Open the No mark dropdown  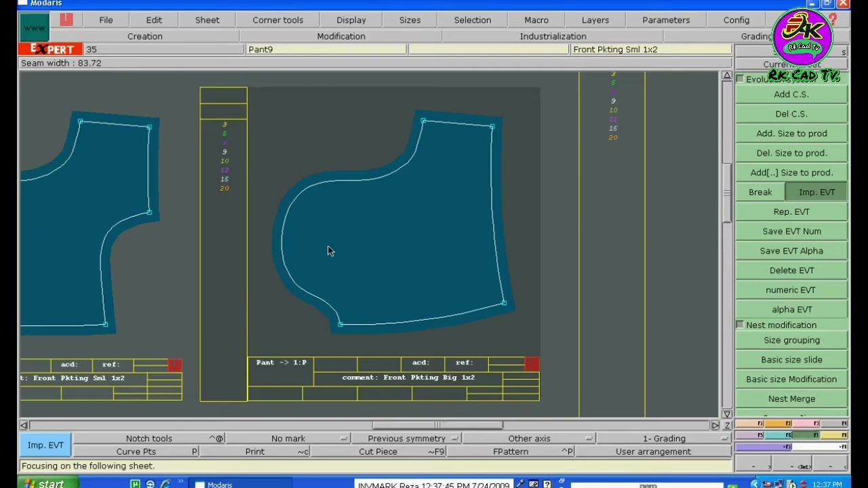[x=288, y=439]
